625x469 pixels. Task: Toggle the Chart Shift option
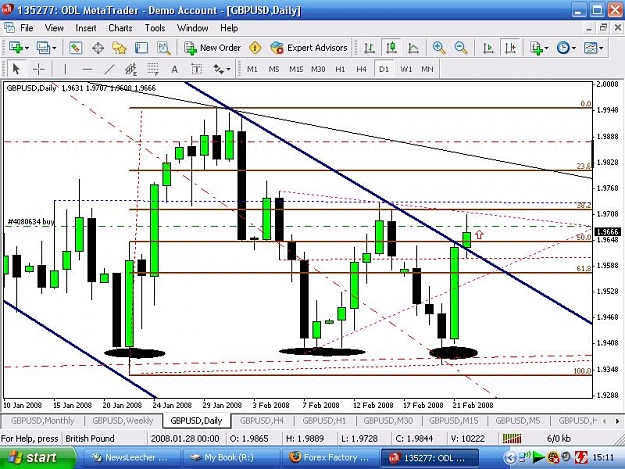[511, 48]
